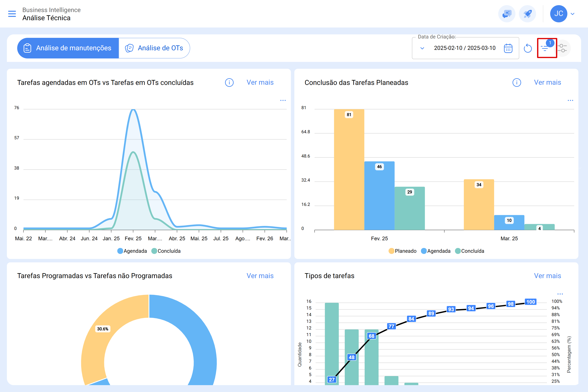Click the Mar. 25 label under bar chart
This screenshot has width=588, height=392.
coord(509,239)
